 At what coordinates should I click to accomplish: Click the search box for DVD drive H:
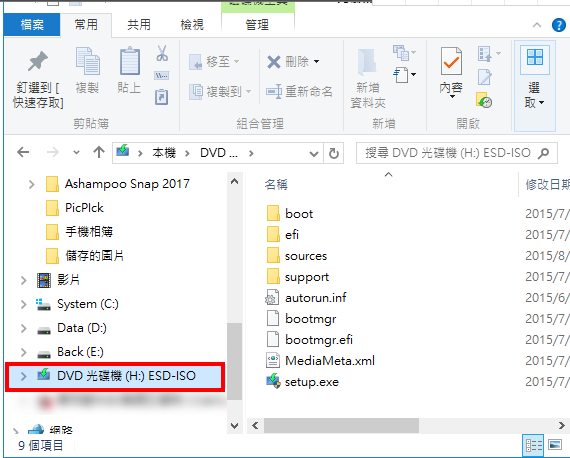(x=457, y=153)
